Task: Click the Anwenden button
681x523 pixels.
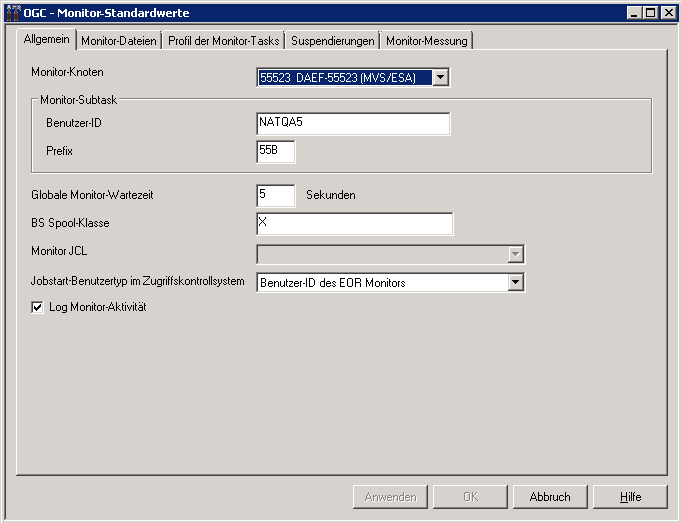Action: point(390,497)
